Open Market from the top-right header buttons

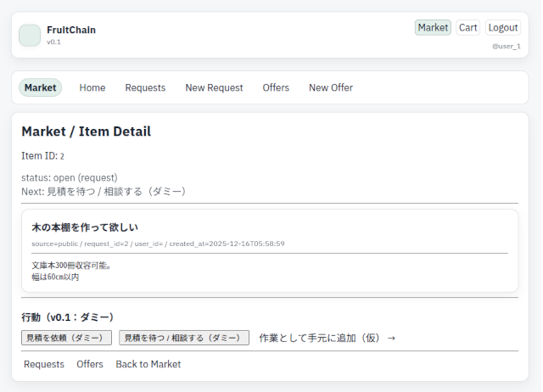[433, 27]
